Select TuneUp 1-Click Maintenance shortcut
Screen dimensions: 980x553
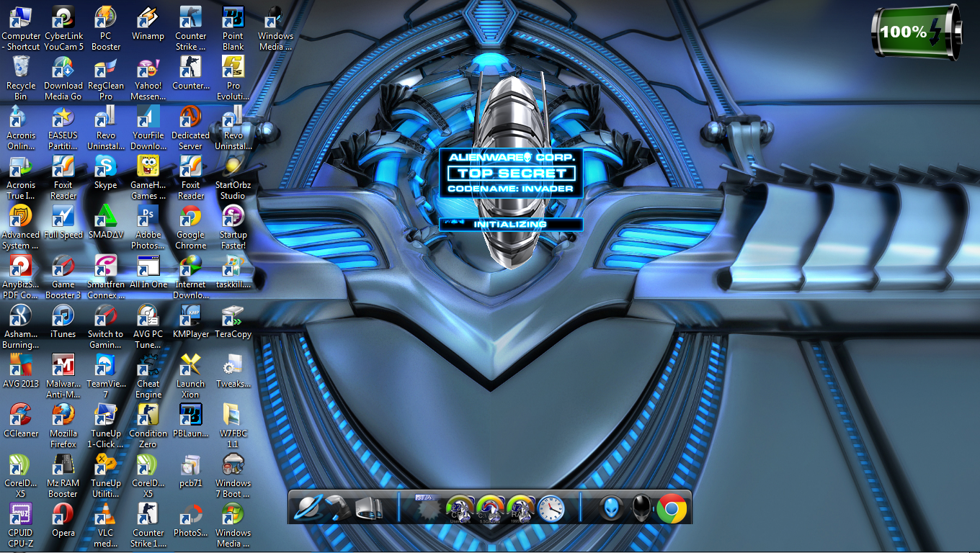click(106, 426)
